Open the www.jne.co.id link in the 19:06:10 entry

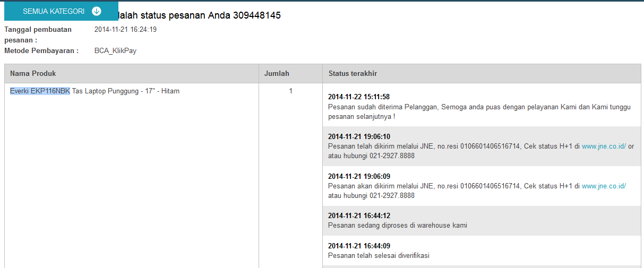(x=604, y=146)
